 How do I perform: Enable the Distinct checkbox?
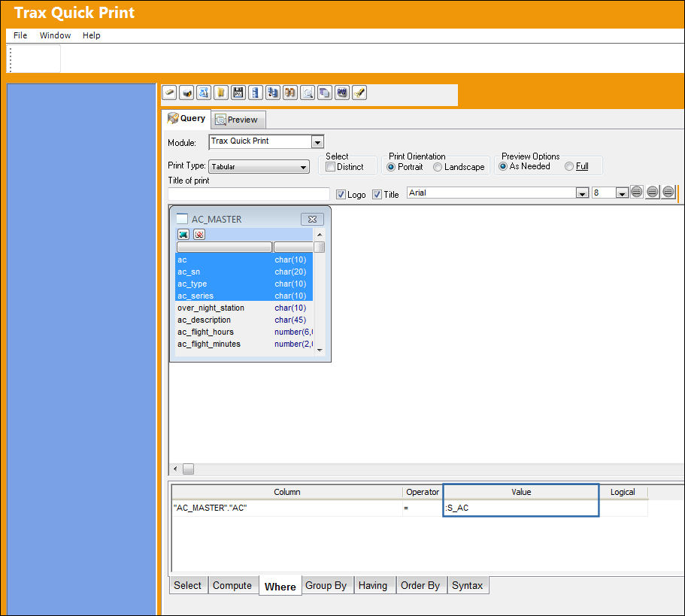(x=331, y=167)
